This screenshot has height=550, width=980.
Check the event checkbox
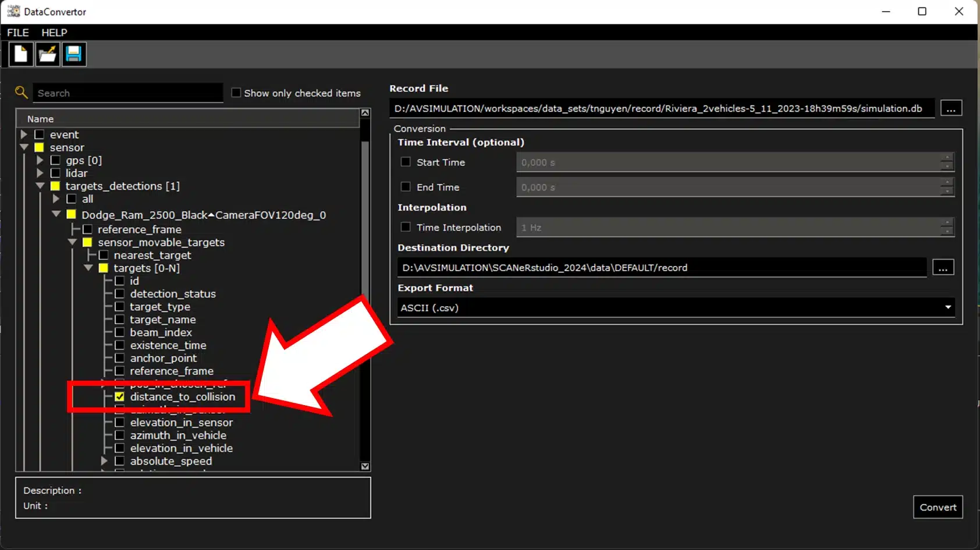click(40, 134)
